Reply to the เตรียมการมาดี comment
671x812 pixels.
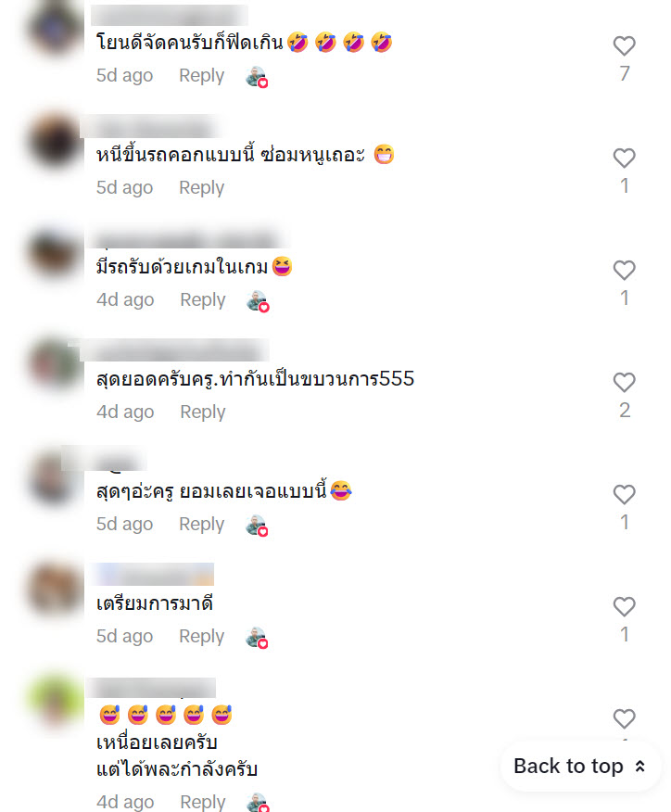point(201,636)
